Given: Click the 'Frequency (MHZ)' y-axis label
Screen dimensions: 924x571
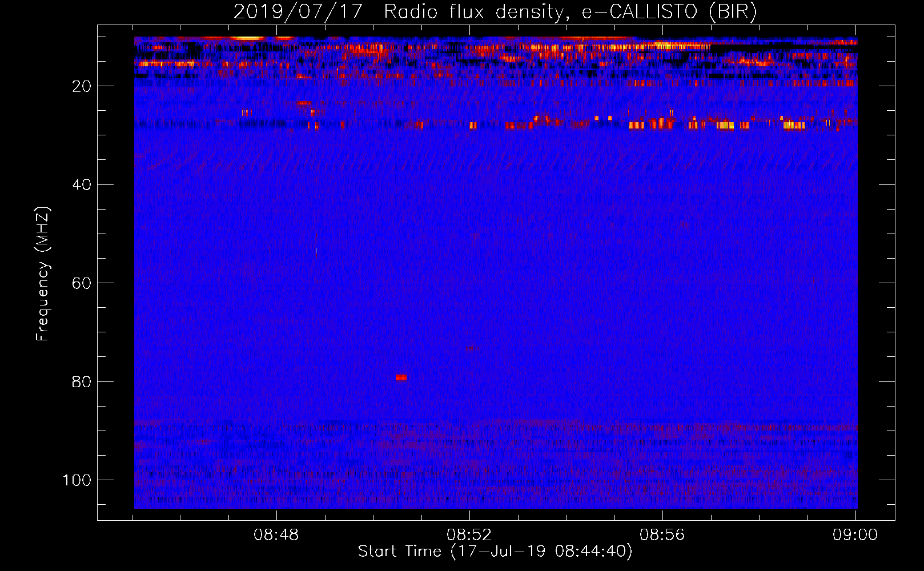Looking at the screenshot, I should pos(43,274).
